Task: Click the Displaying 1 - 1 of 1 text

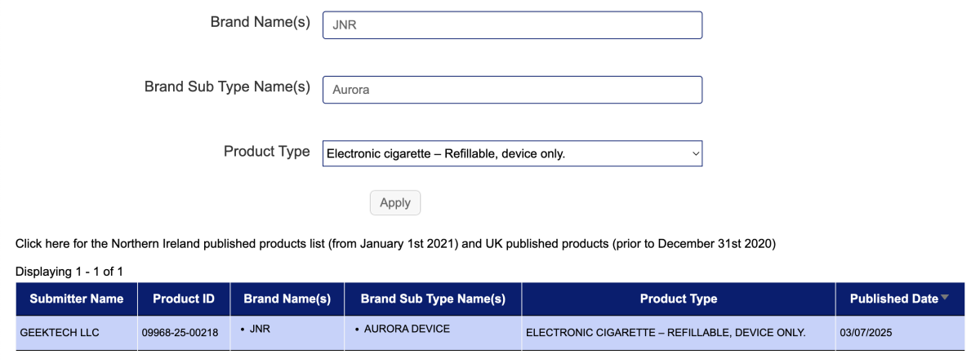Action: (69, 272)
